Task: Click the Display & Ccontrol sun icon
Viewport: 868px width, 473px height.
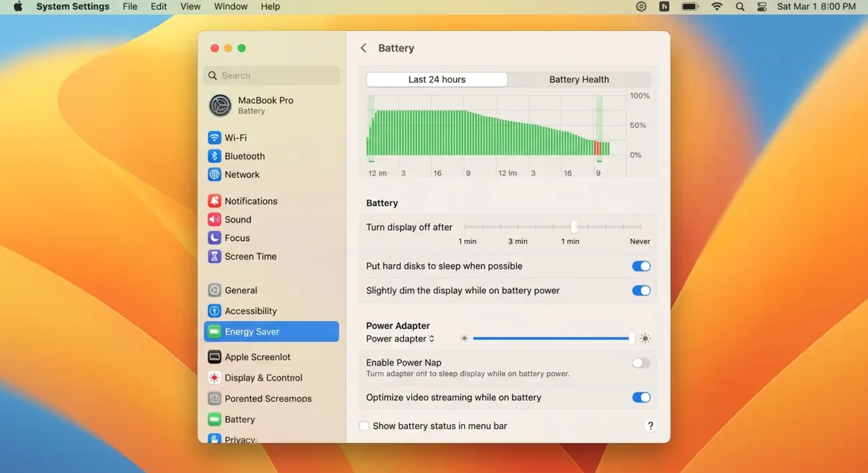Action: [214, 378]
